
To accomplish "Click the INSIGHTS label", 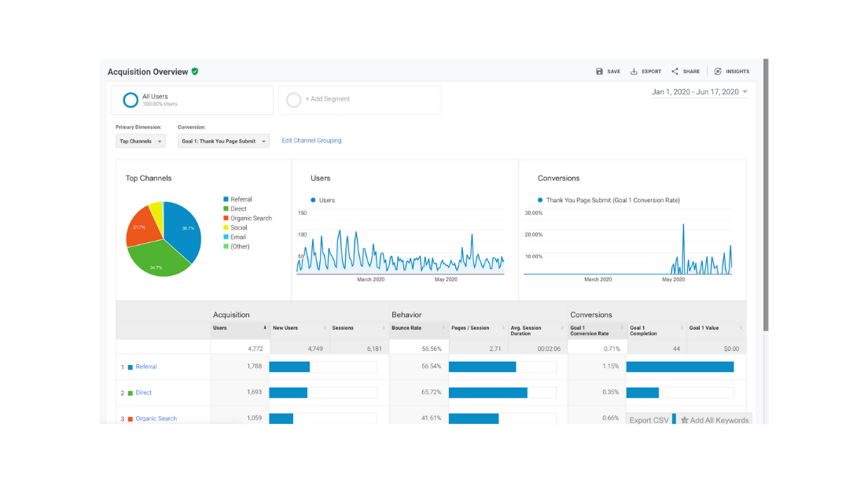I will tap(738, 72).
